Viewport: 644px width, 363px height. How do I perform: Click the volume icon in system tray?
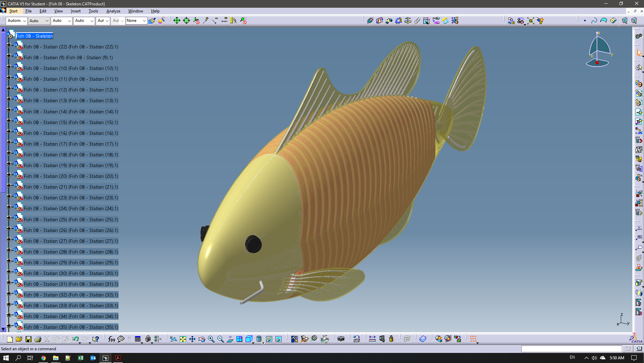[594, 358]
